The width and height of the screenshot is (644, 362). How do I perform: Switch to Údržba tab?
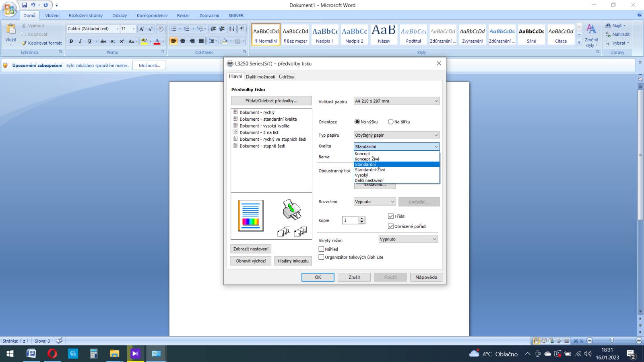[286, 77]
